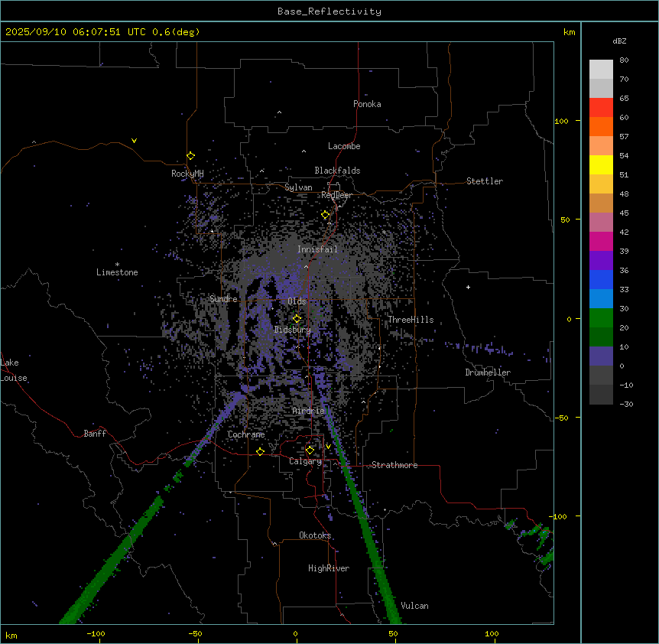Click the ThreeHills label

tap(411, 320)
